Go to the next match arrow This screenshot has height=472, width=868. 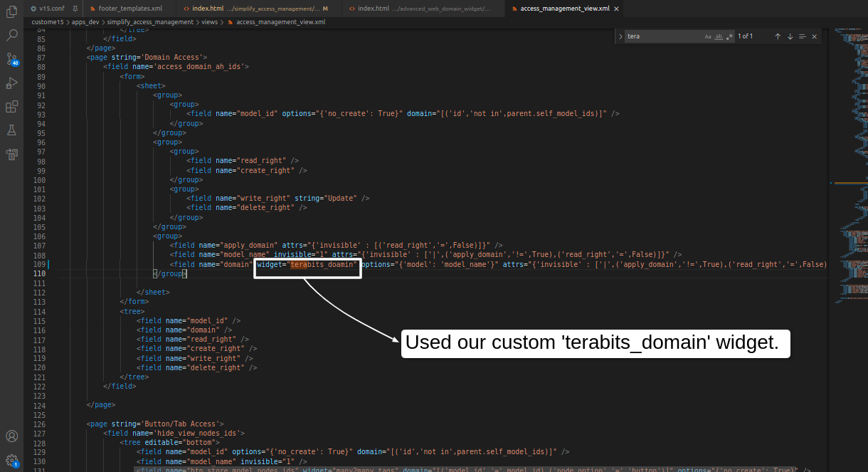point(790,36)
